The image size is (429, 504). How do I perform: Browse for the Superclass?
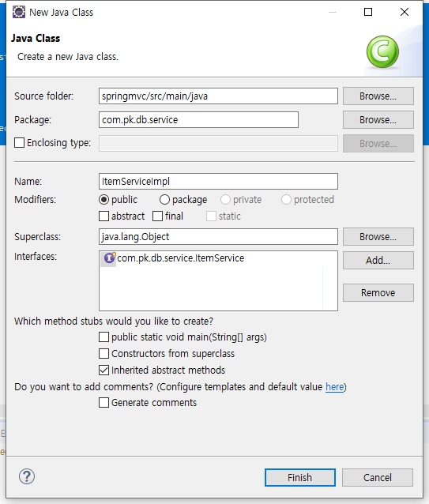[x=378, y=236]
